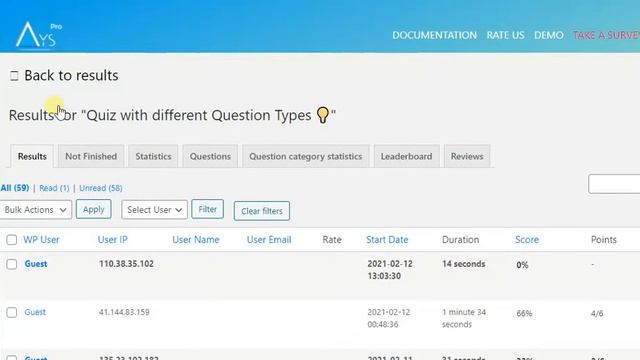This screenshot has height=360, width=640.
Task: Check the box for 110.38.35.102 row
Action: (x=12, y=264)
